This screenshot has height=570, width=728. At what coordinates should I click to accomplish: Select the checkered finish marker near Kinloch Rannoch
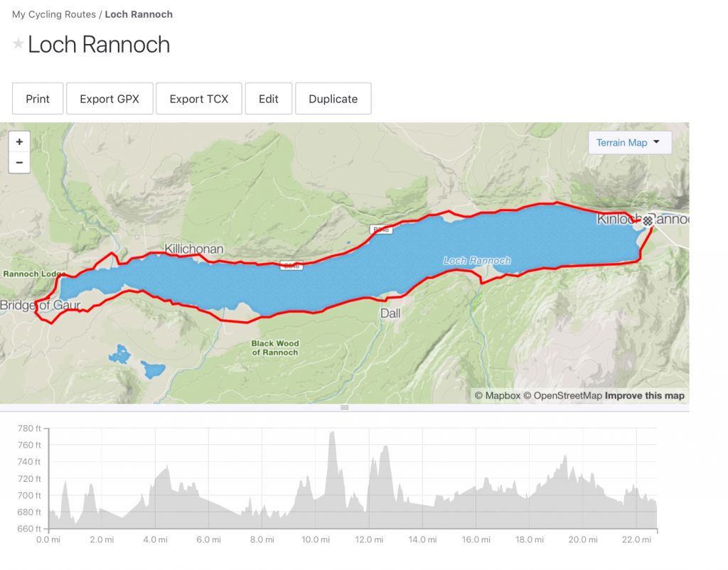coord(648,220)
